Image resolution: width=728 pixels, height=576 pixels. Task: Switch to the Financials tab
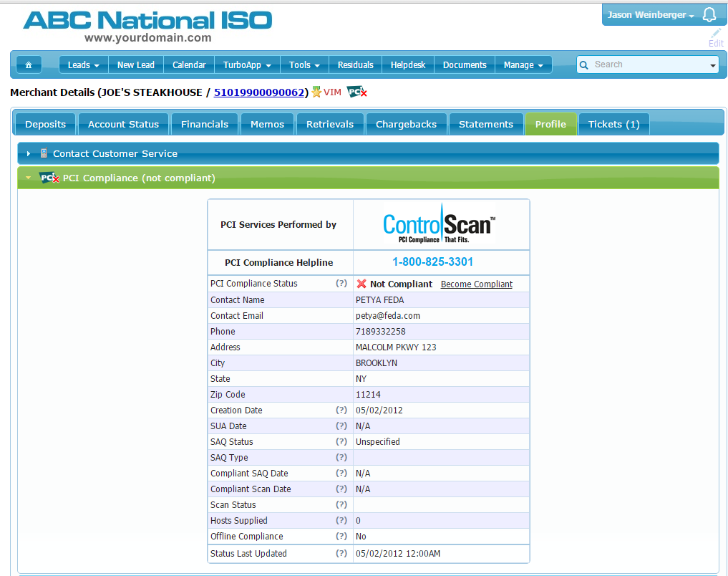pyautogui.click(x=205, y=124)
